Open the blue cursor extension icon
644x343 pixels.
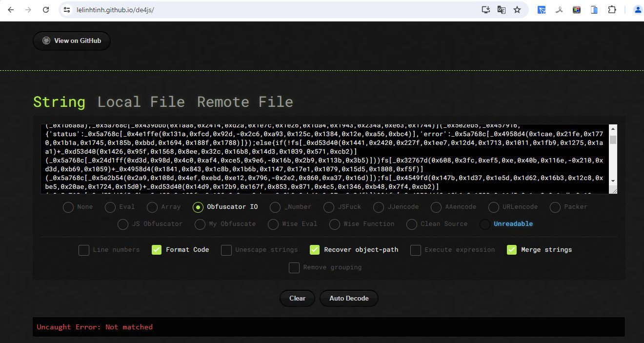tap(542, 10)
